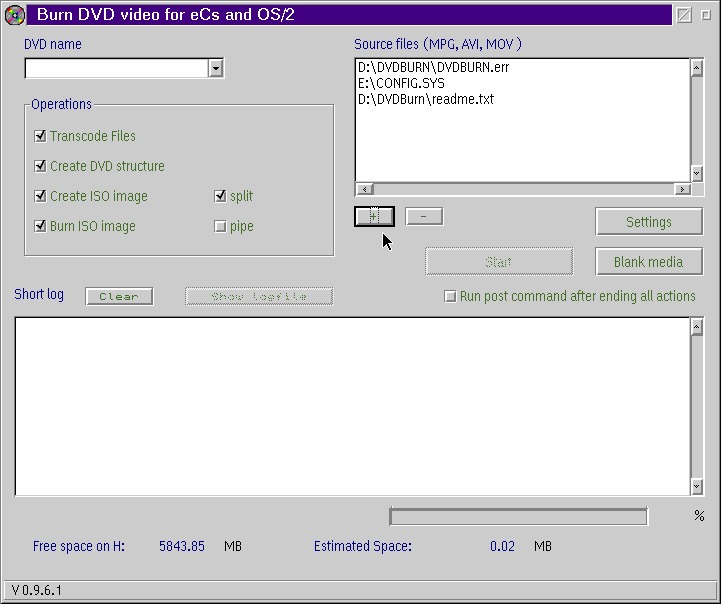Select E:\CONFIG.SYS in source list

pyautogui.click(x=401, y=83)
